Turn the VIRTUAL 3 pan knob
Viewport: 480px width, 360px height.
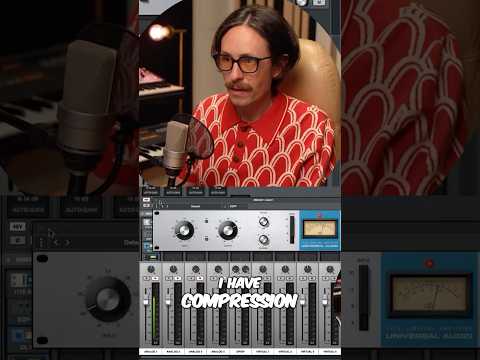click(x=308, y=269)
